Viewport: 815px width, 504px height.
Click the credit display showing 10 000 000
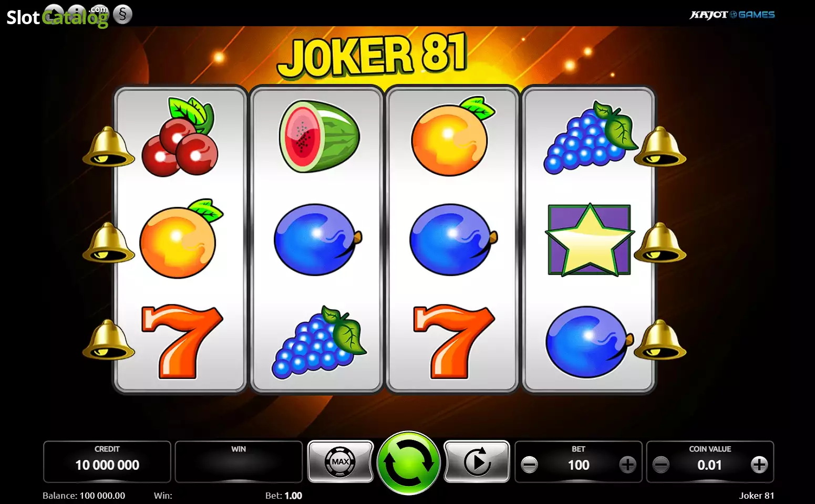(107, 461)
